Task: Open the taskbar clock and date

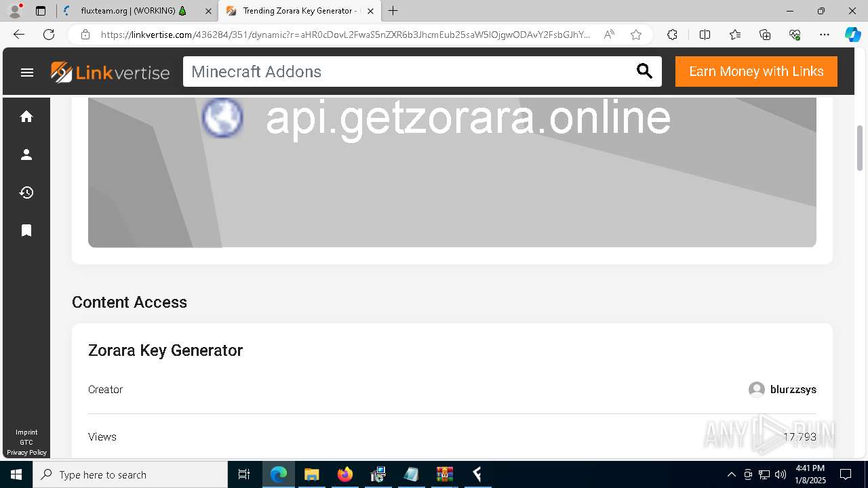Action: coord(810,474)
